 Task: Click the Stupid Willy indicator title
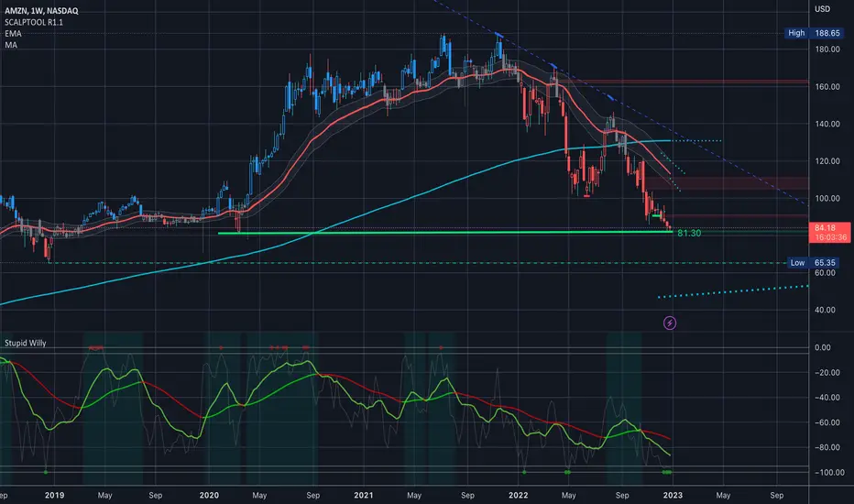coord(26,343)
